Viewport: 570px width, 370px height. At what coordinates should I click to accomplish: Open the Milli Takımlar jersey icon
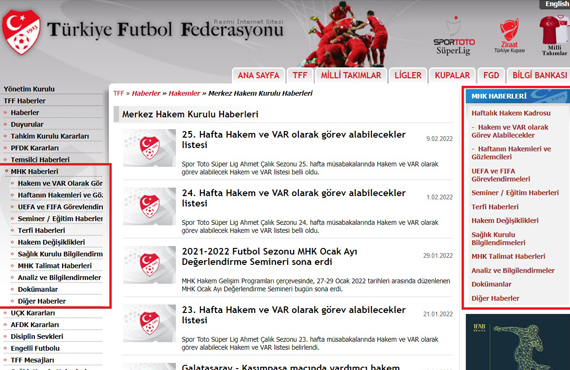coord(554,36)
